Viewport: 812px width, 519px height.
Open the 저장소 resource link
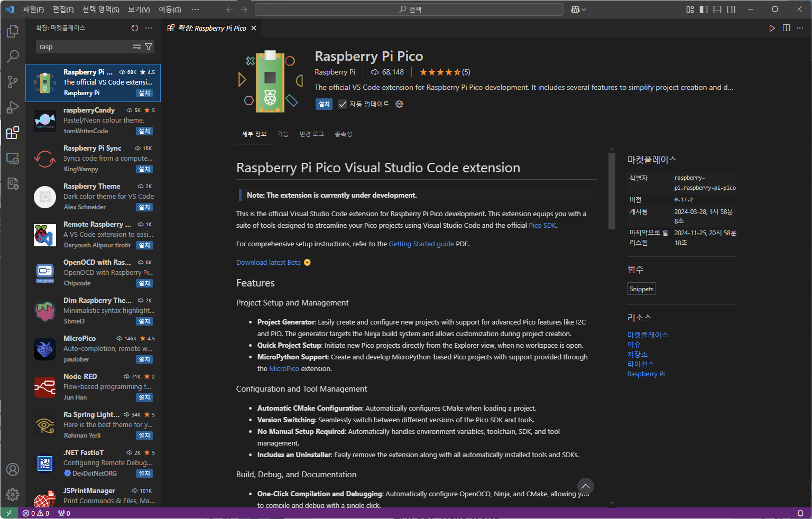[x=638, y=355]
